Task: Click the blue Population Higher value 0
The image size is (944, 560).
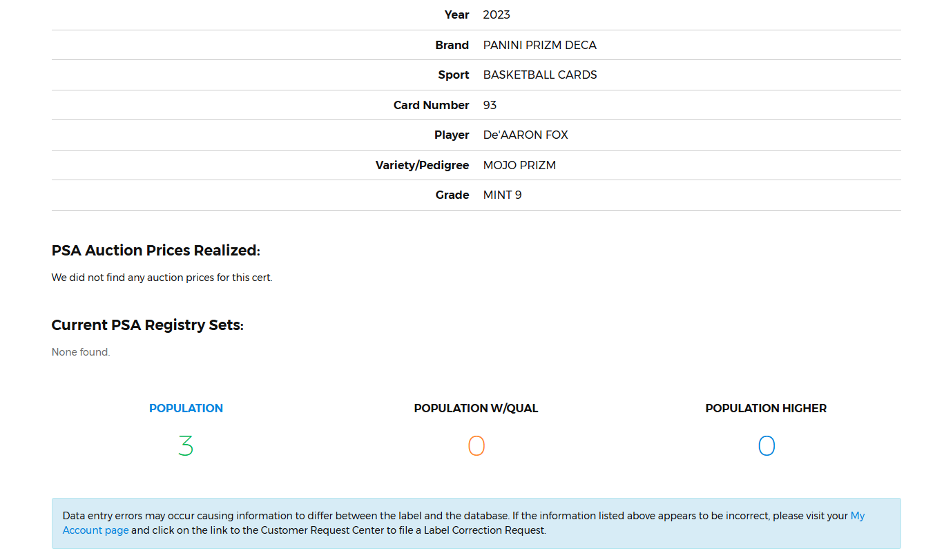Action: click(x=766, y=446)
